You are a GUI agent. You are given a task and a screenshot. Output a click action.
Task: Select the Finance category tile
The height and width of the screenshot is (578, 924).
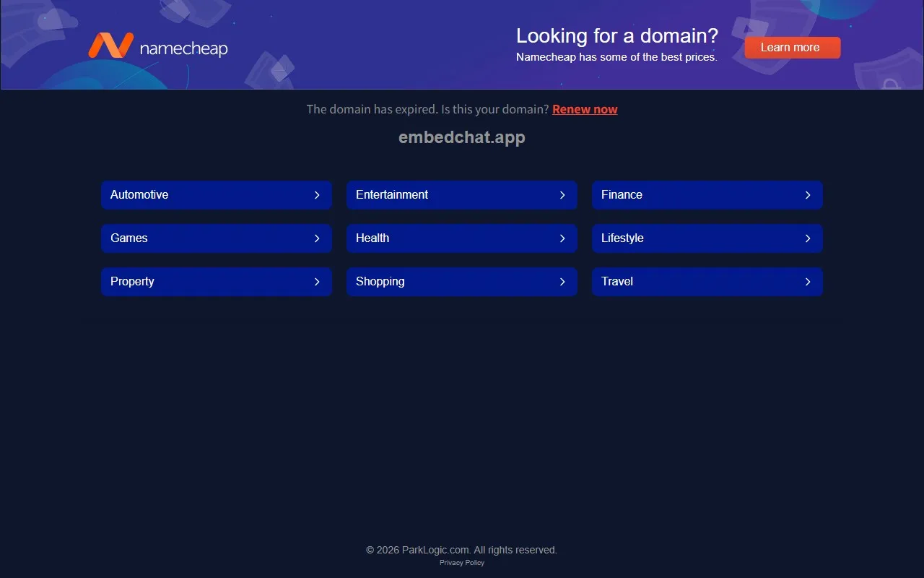(707, 194)
